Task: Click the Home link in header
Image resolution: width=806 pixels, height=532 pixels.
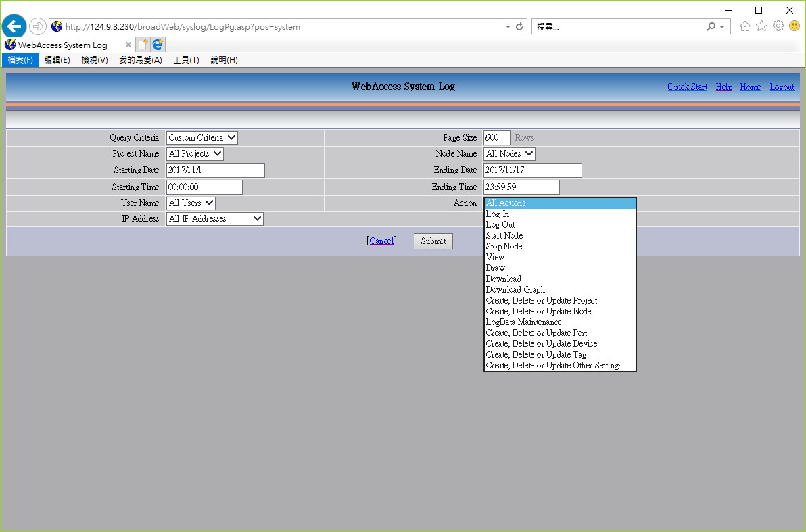Action: (x=751, y=87)
